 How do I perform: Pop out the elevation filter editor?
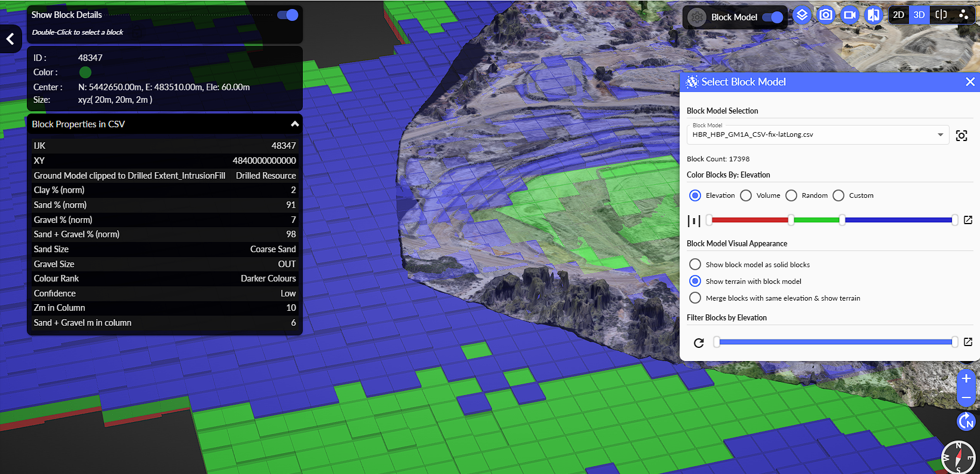click(968, 342)
